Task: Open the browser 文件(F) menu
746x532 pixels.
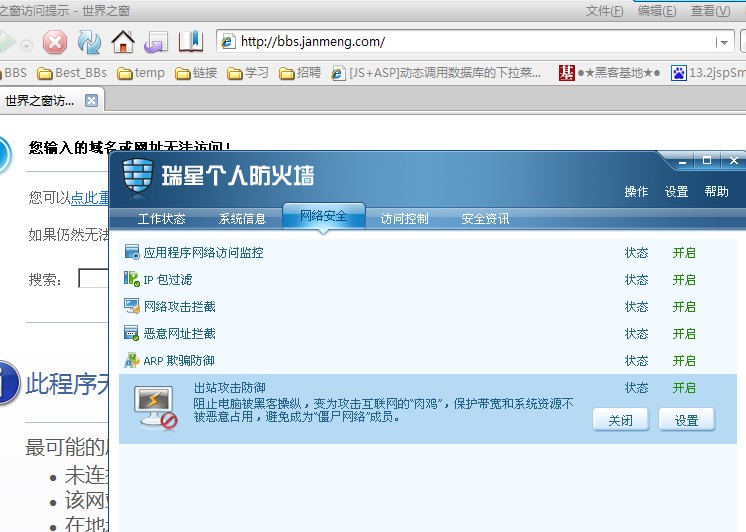Action: point(604,10)
